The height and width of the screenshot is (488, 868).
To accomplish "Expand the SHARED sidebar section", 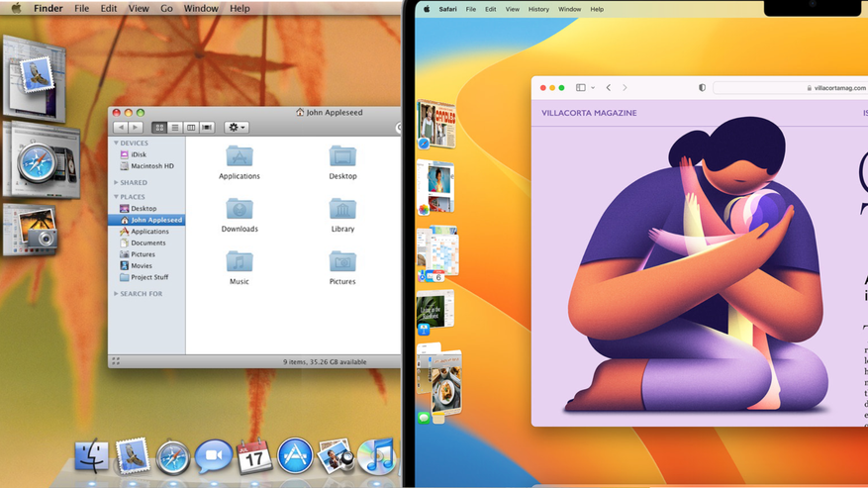I will pyautogui.click(x=116, y=182).
